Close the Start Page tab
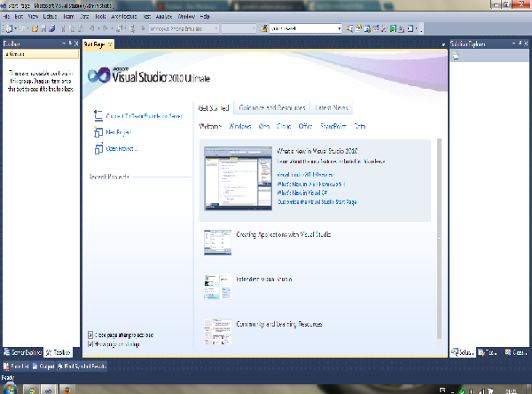Viewport: 532px width, 394px height. coord(110,44)
